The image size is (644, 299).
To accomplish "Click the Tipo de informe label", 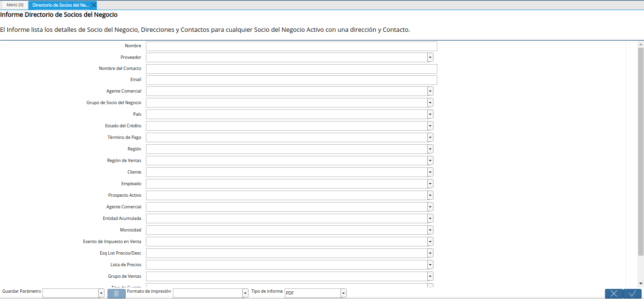I will [267, 291].
